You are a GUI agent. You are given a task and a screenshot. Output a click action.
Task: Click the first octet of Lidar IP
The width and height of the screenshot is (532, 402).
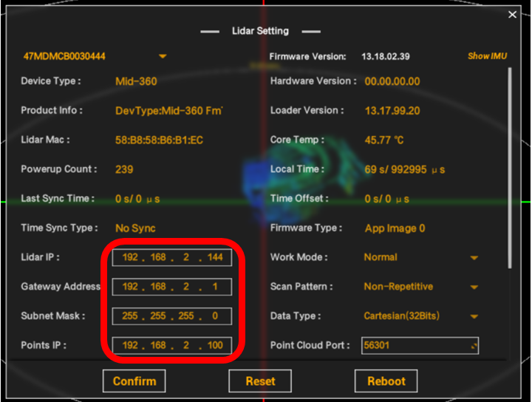(x=130, y=257)
